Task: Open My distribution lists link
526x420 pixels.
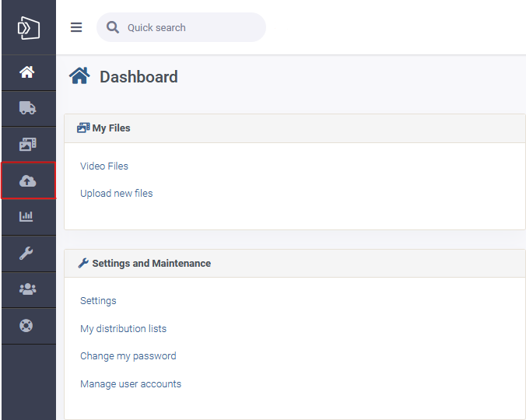Action: click(x=123, y=328)
